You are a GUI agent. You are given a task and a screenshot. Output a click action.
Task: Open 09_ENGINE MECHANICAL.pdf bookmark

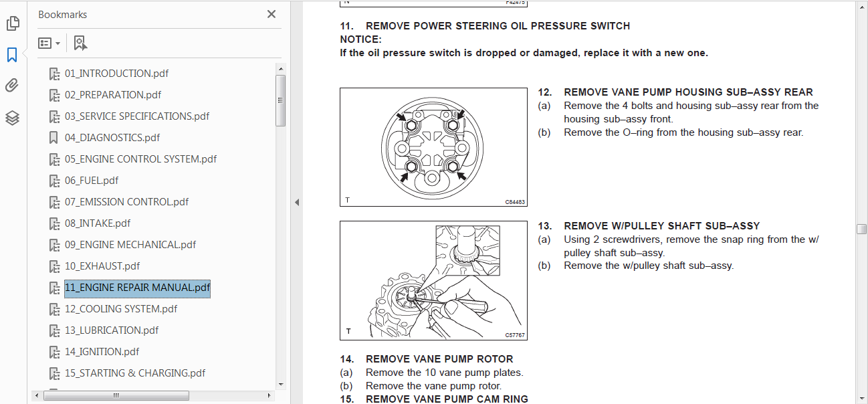tap(130, 245)
